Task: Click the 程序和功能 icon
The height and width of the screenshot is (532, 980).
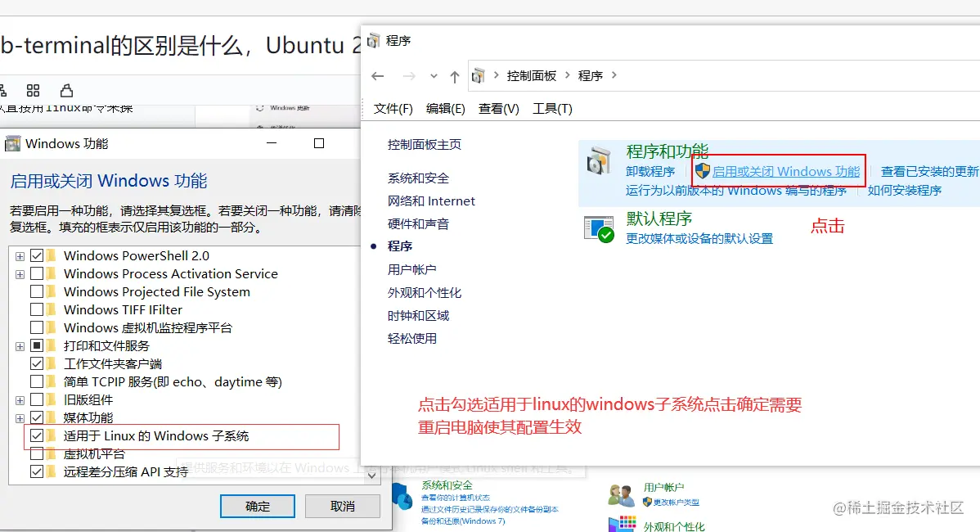Action: [600, 162]
